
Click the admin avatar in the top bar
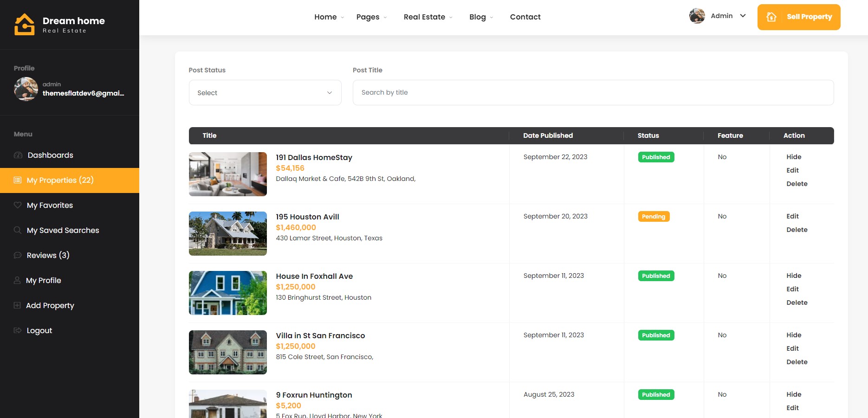[697, 16]
